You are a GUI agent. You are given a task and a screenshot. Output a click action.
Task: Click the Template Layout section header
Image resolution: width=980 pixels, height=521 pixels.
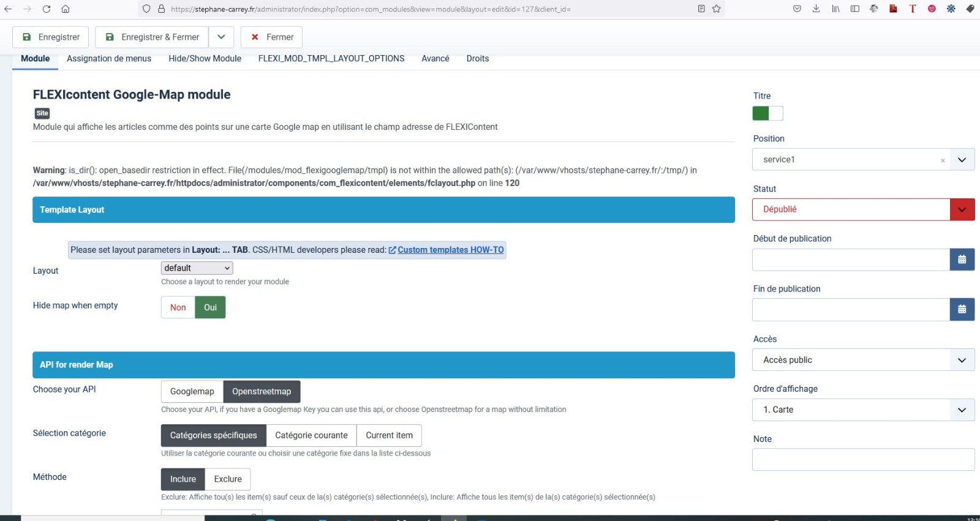383,210
